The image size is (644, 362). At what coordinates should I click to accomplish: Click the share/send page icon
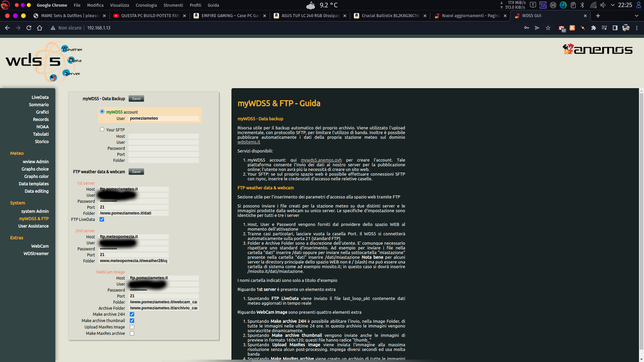pos(537,28)
